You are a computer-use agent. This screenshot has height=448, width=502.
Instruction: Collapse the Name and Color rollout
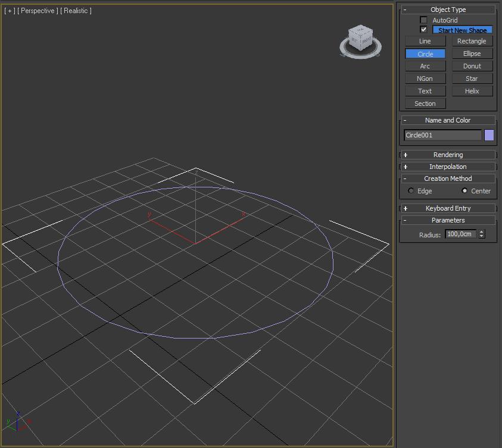coord(448,120)
